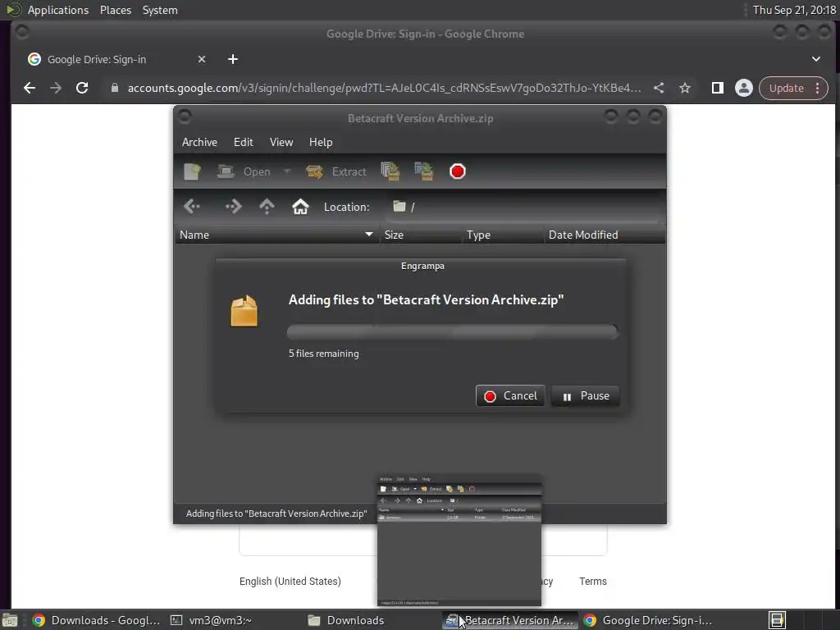Open the Edit menu in Engrampa
Screen dimensions: 840x630
coord(243,142)
